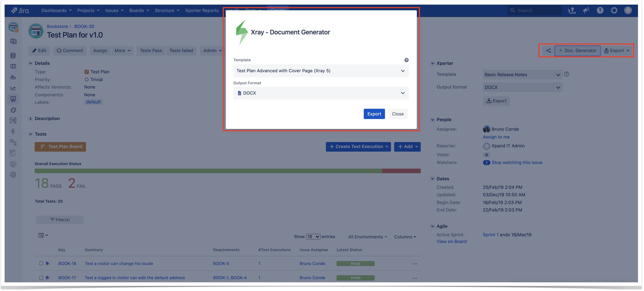Screen dimensions: 644x291
Task: Close the Document Generator dialog
Action: pyautogui.click(x=398, y=114)
